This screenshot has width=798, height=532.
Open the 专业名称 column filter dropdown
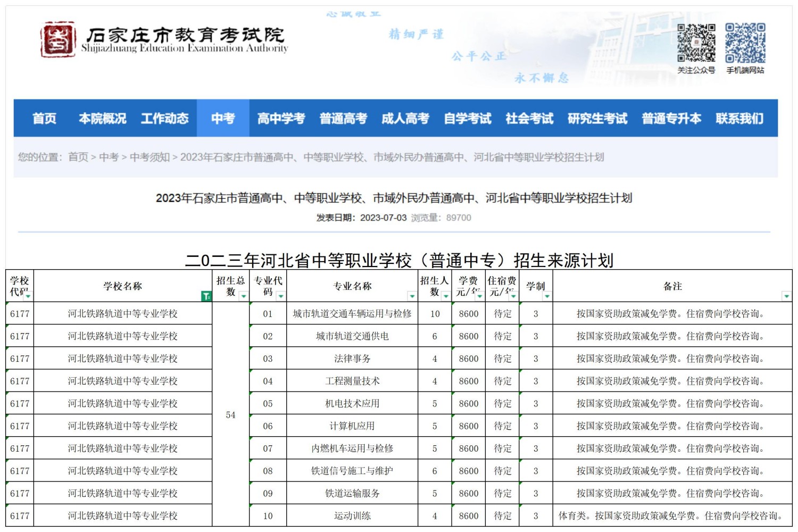(412, 296)
